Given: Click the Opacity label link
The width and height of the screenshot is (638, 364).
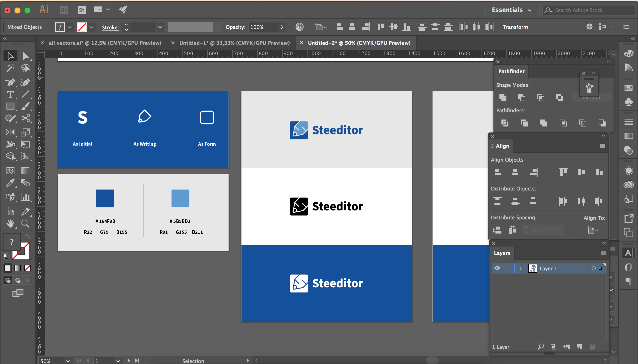Looking at the screenshot, I should pyautogui.click(x=235, y=27).
